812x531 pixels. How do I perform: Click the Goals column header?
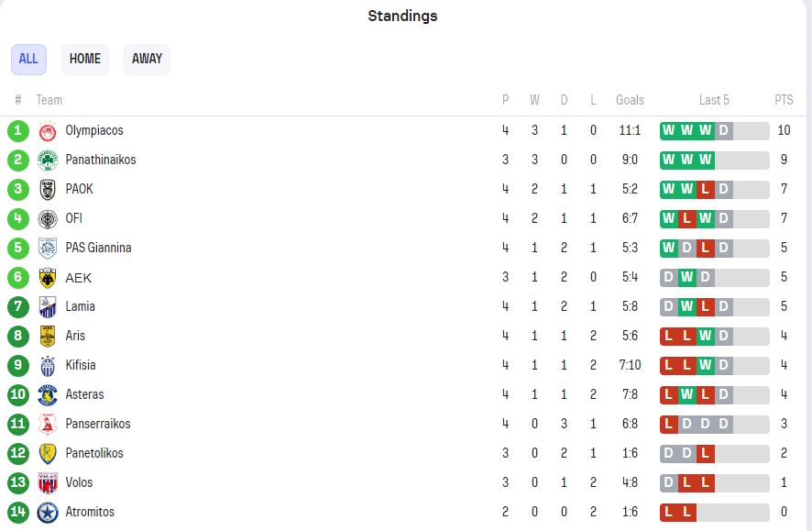pos(630,100)
